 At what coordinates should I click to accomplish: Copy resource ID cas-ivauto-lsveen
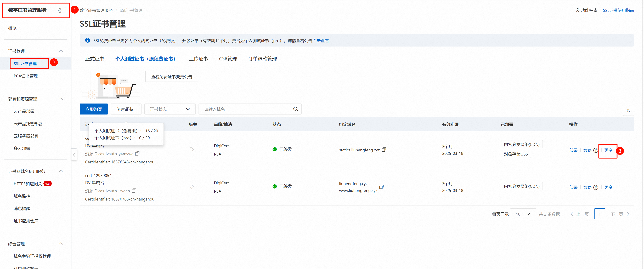tap(134, 191)
